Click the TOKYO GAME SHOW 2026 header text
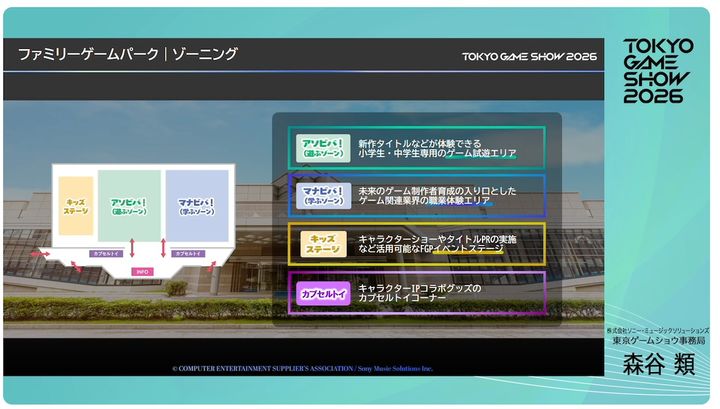720x409 pixels. pyautogui.click(x=529, y=56)
